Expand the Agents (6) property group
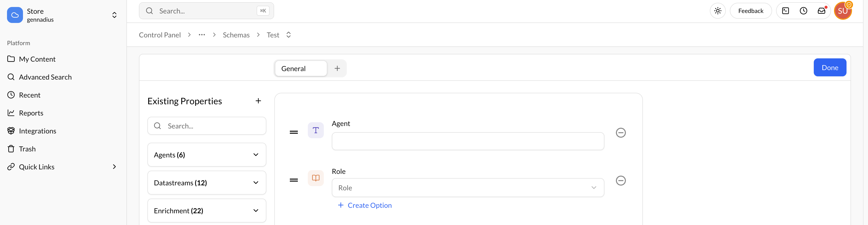The image size is (868, 225). coord(207,155)
